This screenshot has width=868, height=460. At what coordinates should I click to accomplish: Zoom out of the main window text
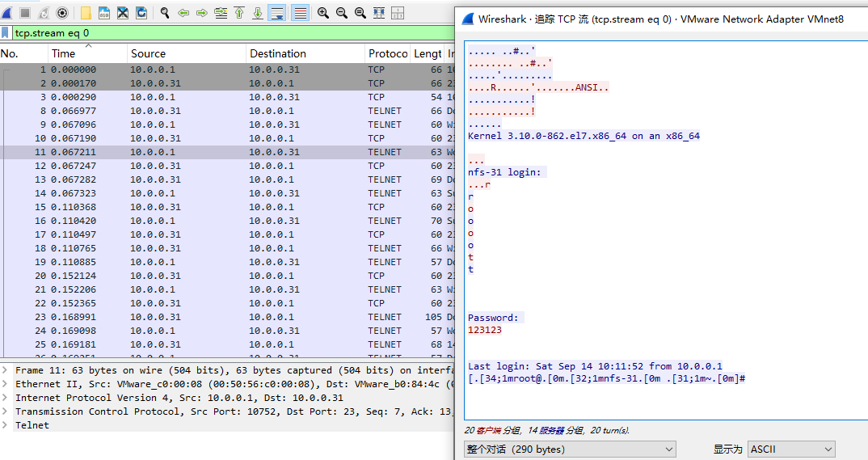pyautogui.click(x=342, y=12)
